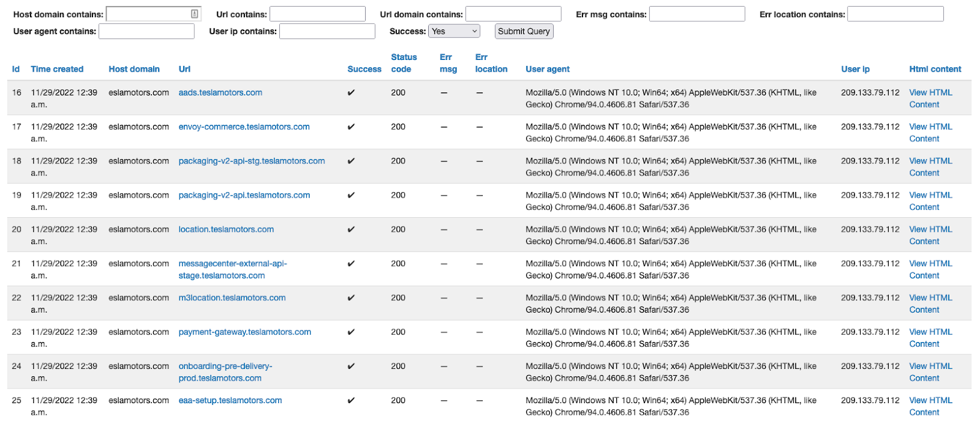Focus the Err location contains input

895,14
